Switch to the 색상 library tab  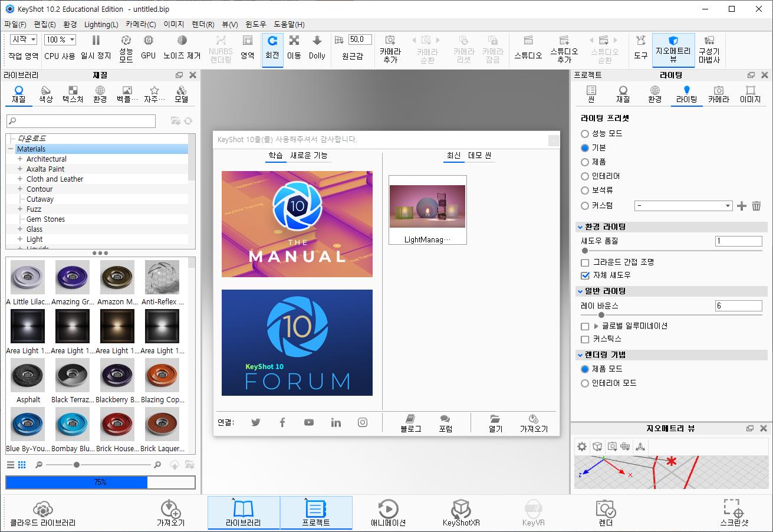point(46,94)
